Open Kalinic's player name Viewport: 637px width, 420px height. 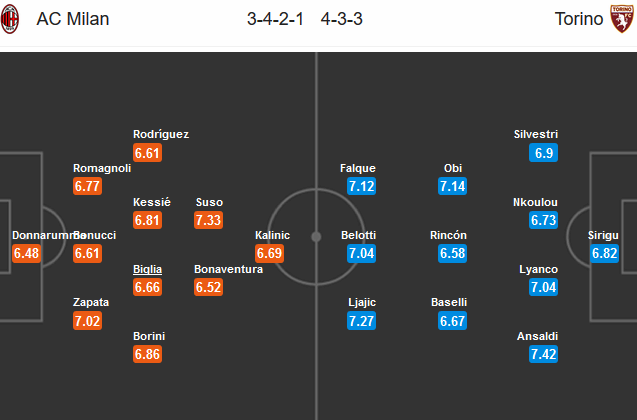[x=272, y=235]
